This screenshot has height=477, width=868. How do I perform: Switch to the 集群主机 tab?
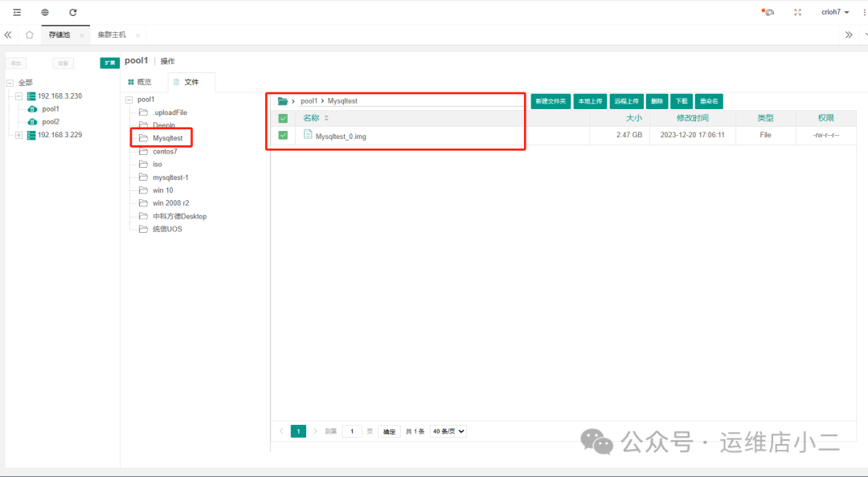pos(112,35)
